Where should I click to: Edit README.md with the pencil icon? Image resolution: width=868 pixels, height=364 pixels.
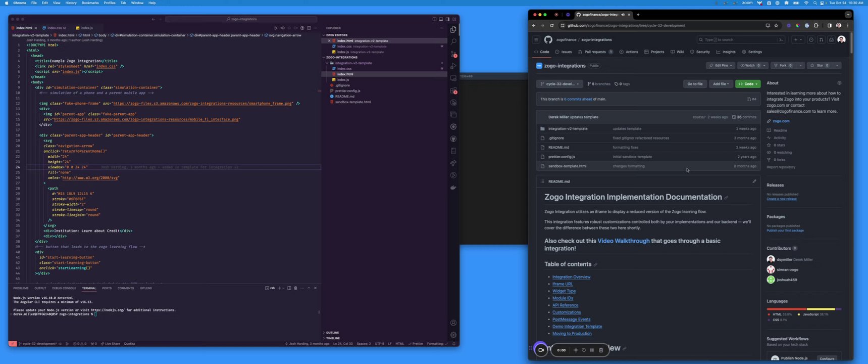754,181
